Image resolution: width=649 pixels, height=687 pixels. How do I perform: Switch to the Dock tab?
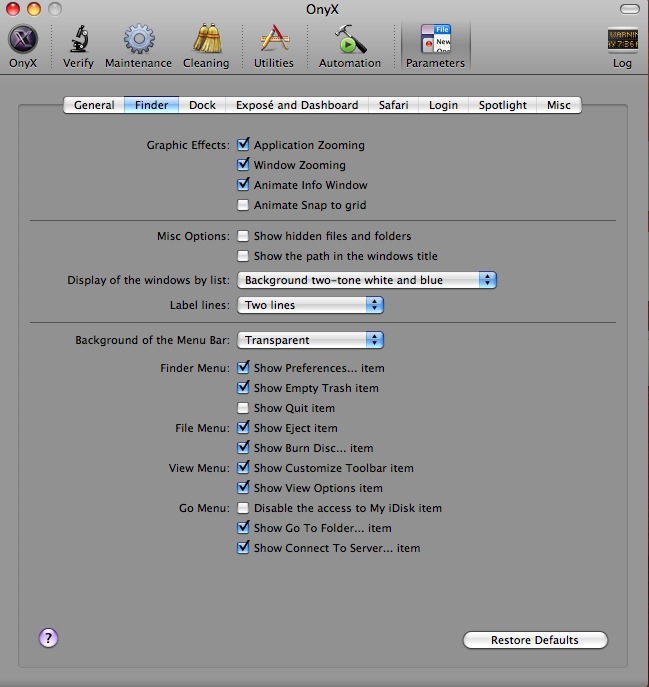202,105
